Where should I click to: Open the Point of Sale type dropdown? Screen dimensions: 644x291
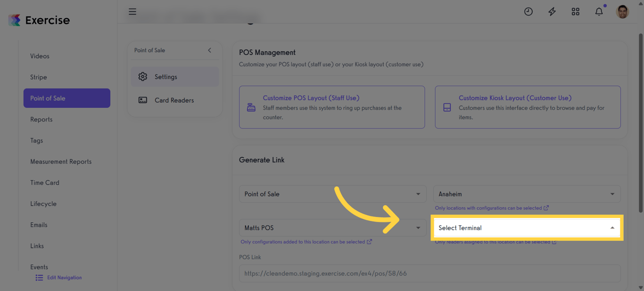(332, 194)
